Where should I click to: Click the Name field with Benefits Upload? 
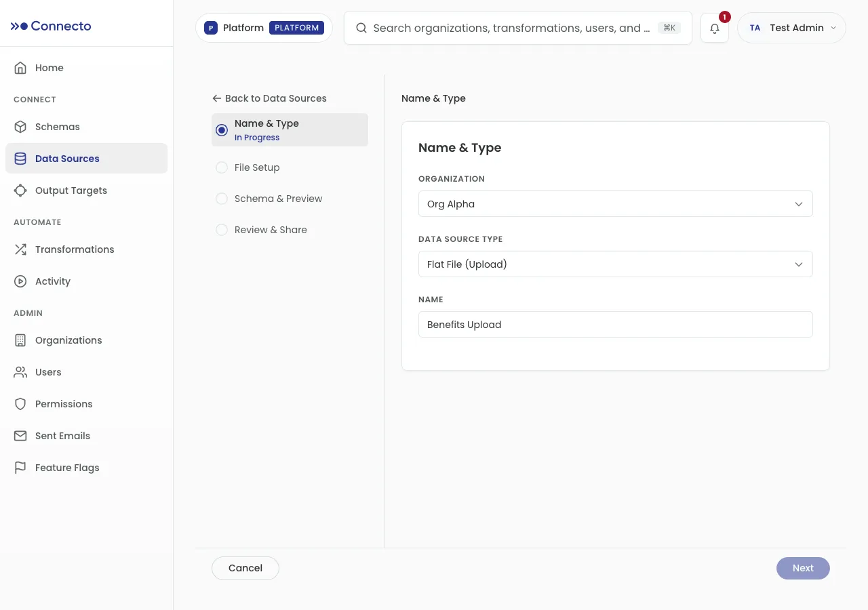click(616, 325)
